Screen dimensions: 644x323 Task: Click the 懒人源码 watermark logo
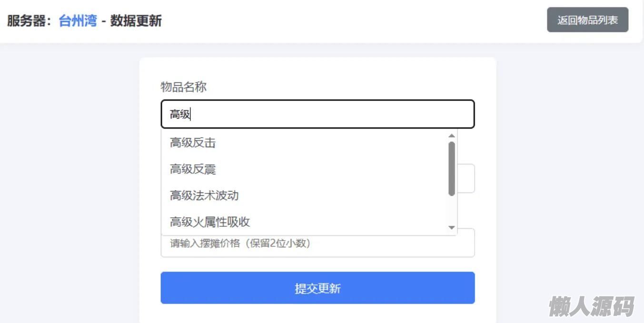coord(591,306)
